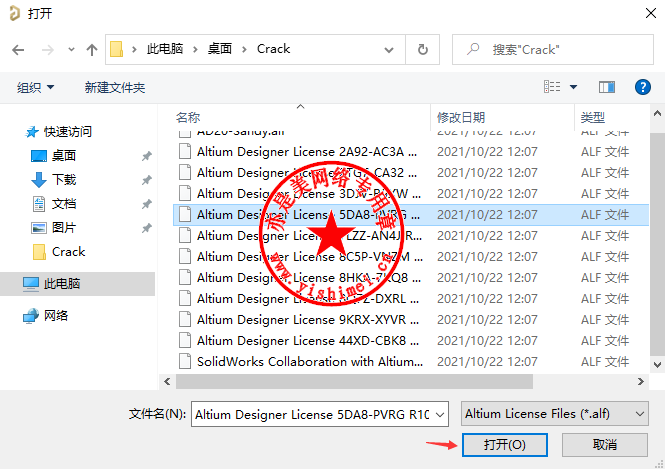Go up one folder level

[x=92, y=50]
